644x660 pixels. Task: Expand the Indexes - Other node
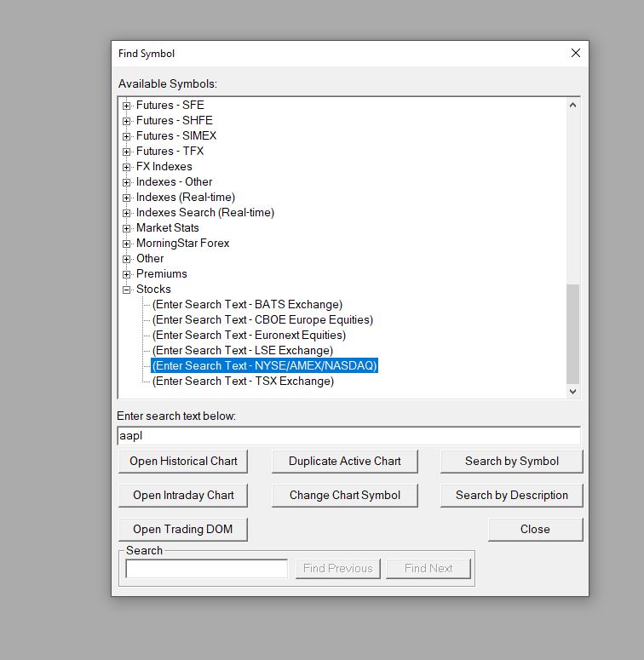pos(126,182)
